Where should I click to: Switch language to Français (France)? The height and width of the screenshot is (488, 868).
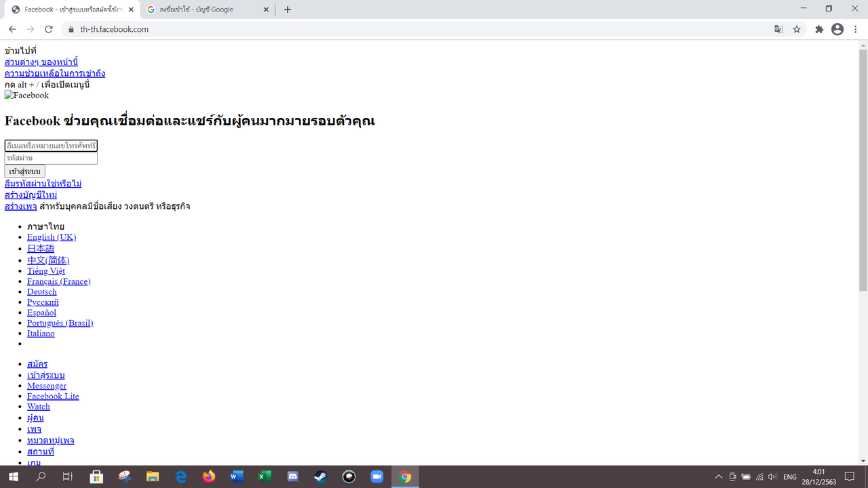(59, 281)
